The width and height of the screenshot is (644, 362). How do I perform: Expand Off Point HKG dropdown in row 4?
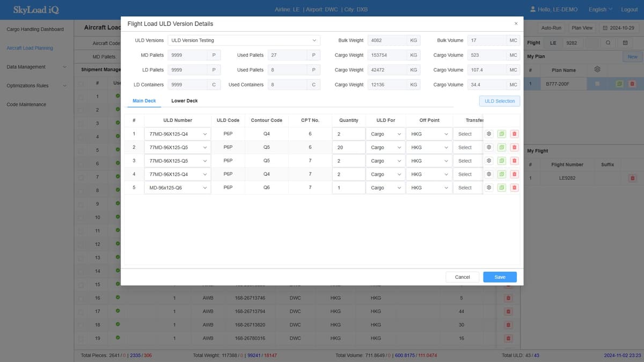tap(429, 174)
